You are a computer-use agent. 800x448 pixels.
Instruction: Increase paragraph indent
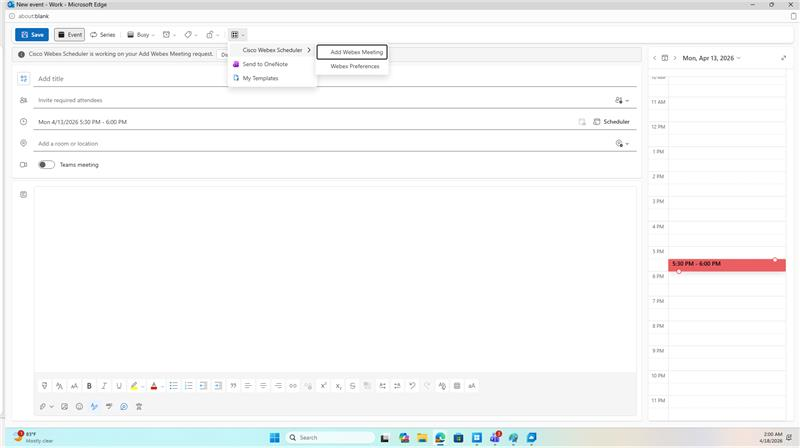(218, 386)
